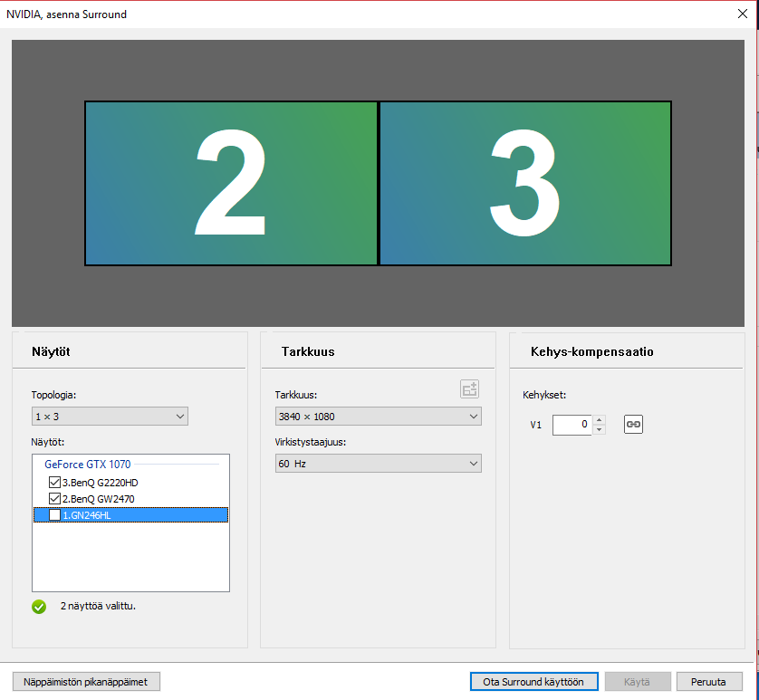Viewport: 759px width, 700px height.
Task: Increase the V1 bezel value with up arrow
Action: click(x=600, y=419)
